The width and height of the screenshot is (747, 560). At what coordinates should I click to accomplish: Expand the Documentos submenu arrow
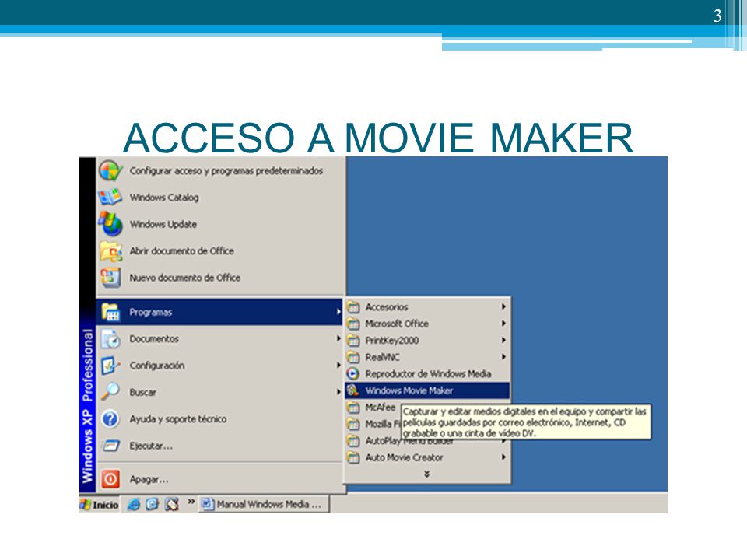point(338,338)
